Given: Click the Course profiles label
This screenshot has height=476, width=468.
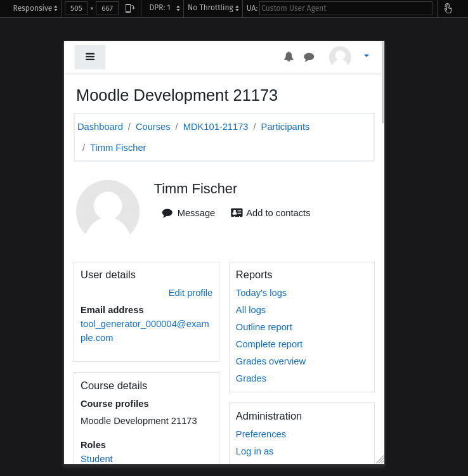Looking at the screenshot, I should pyautogui.click(x=115, y=404).
